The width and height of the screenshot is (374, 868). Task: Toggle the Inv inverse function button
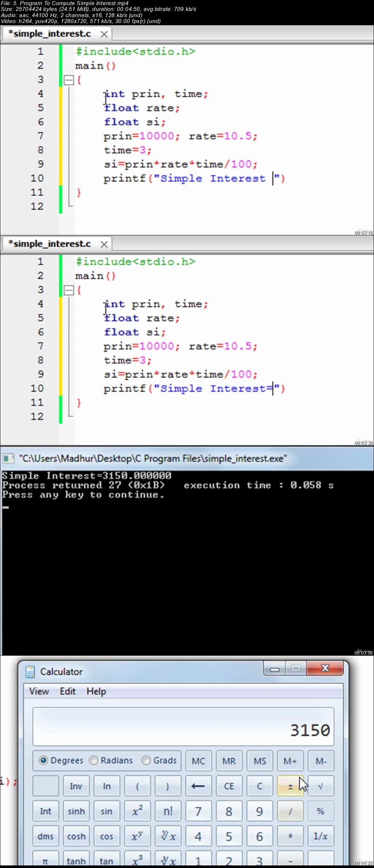pos(76,786)
